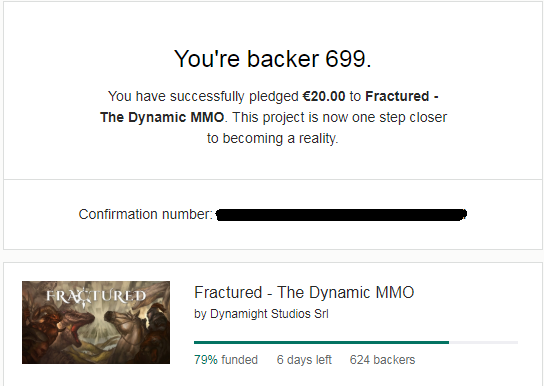Click the green filled portion of funding bar

(x=321, y=342)
